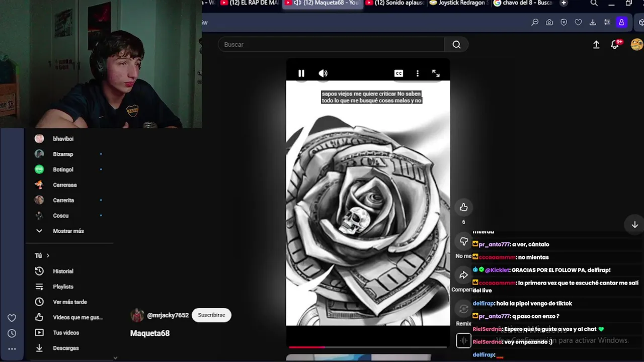This screenshot has height=362, width=644.
Task: Open a new browser tab with plus
Action: (563, 3)
